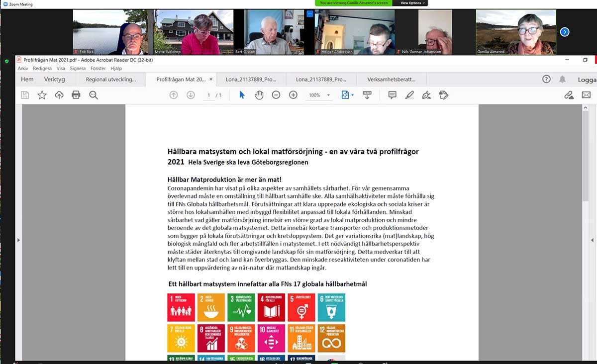Image resolution: width=597 pixels, height=364 pixels.
Task: Click SDG goal 3 green tile
Action: click(241, 307)
